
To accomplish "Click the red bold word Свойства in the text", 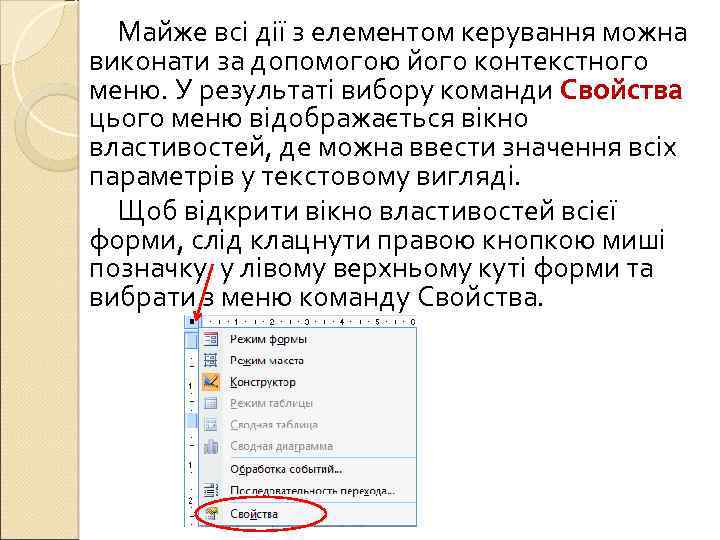I will (x=621, y=90).
